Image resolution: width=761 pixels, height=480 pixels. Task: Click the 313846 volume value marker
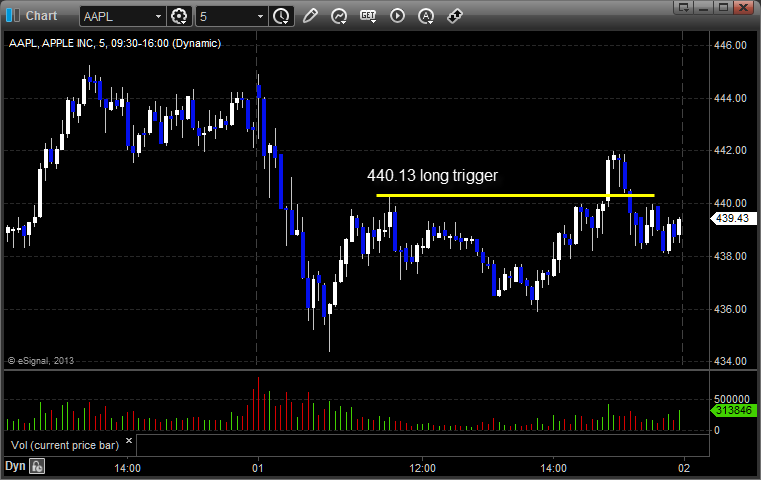click(733, 411)
